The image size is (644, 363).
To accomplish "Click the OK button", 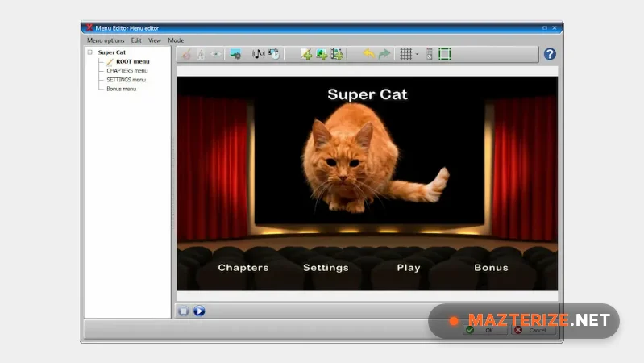I will pyautogui.click(x=484, y=330).
